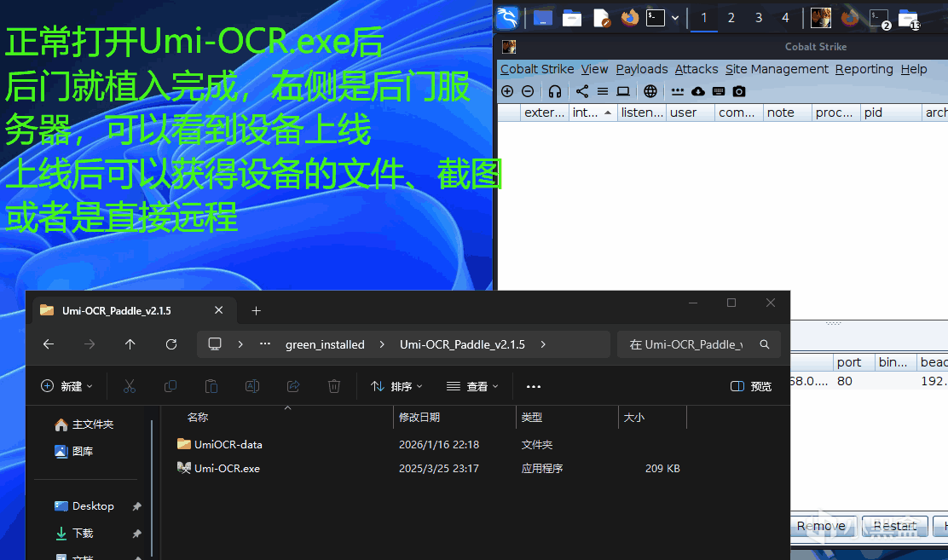Show targets via laptop icon

(622, 91)
